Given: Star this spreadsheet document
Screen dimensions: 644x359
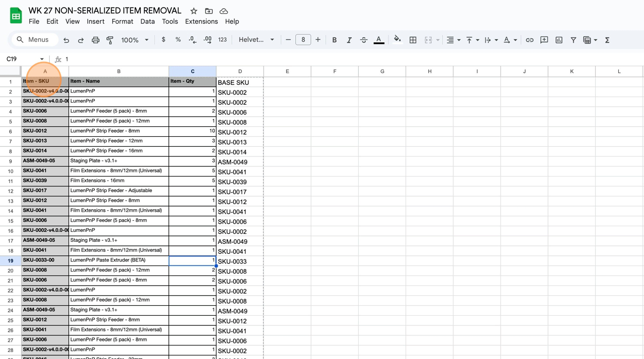Looking at the screenshot, I should click(194, 11).
